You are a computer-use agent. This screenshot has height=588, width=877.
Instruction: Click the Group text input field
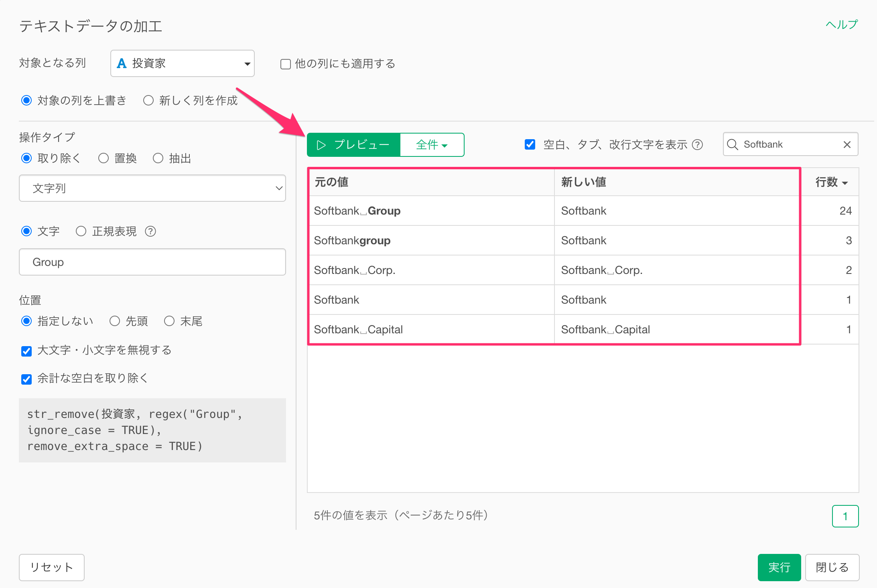pos(152,262)
